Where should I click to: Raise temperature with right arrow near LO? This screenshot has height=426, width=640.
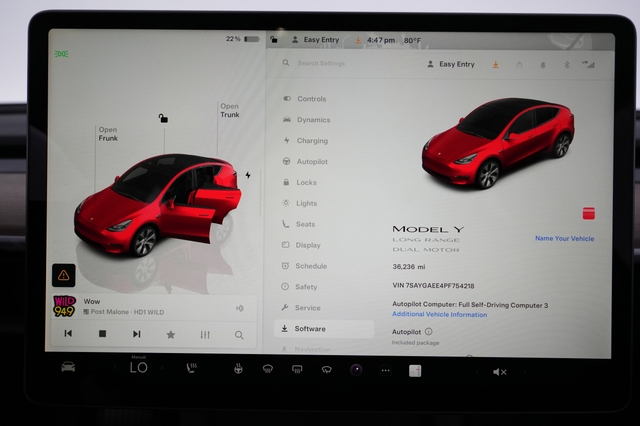tap(162, 368)
